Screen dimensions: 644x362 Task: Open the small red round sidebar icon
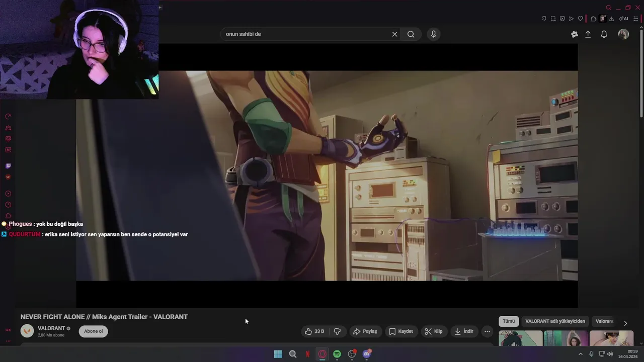click(8, 177)
